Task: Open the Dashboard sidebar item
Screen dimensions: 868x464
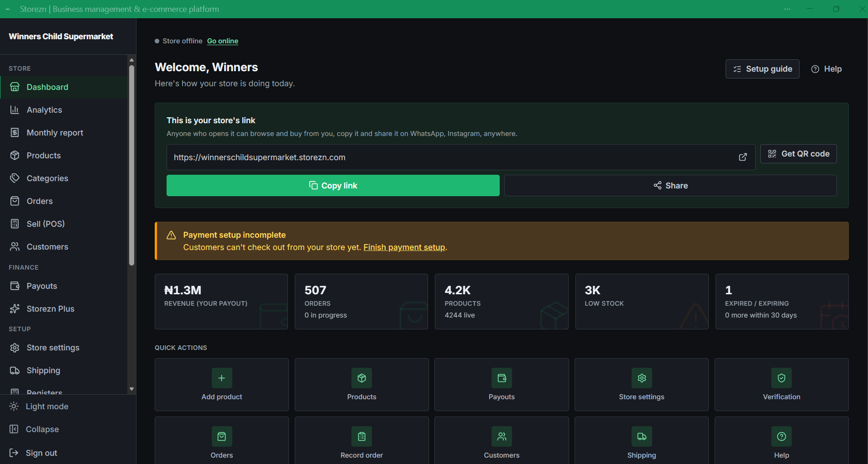Action: pos(64,87)
